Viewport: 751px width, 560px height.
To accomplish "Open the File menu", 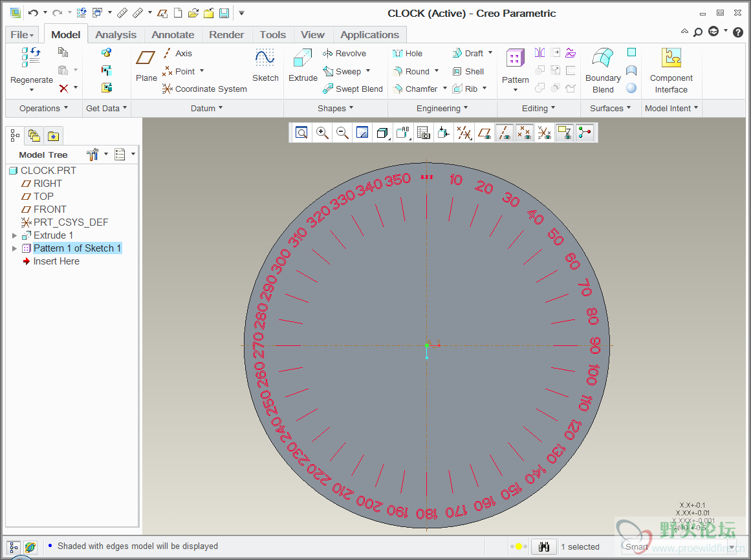I will (x=22, y=34).
